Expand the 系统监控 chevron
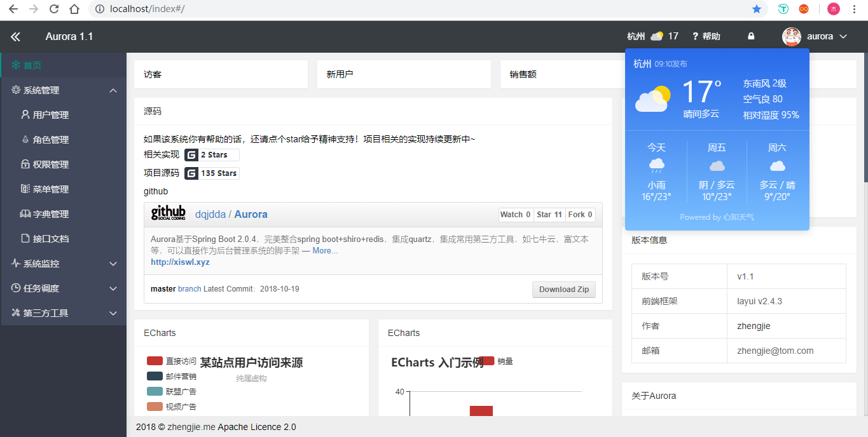This screenshot has height=437, width=868. [113, 264]
